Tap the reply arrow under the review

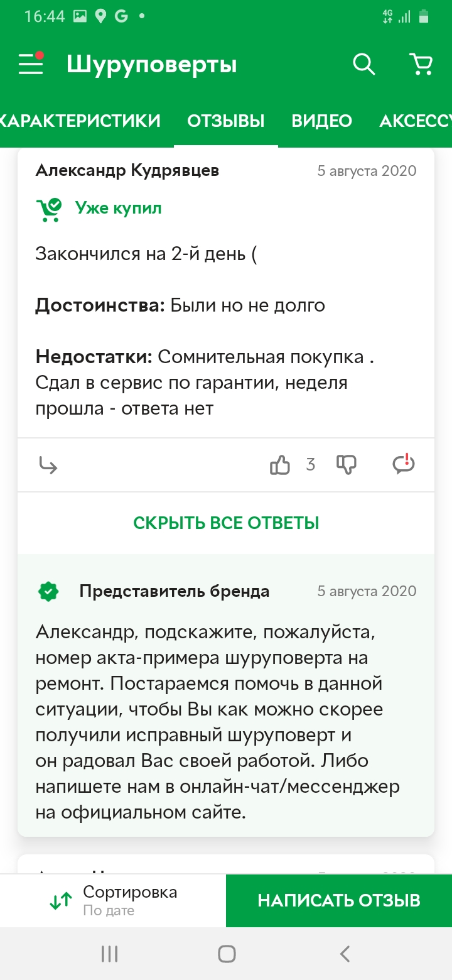[48, 465]
